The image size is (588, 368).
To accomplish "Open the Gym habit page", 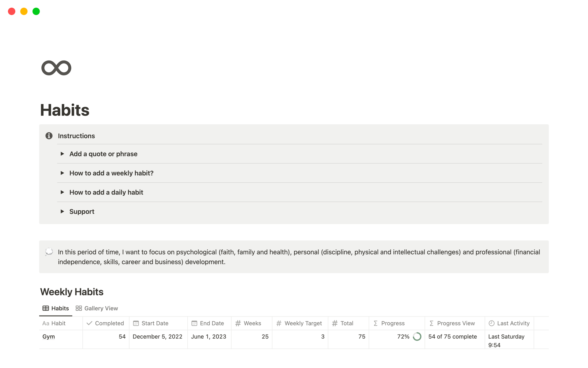I will click(x=49, y=336).
